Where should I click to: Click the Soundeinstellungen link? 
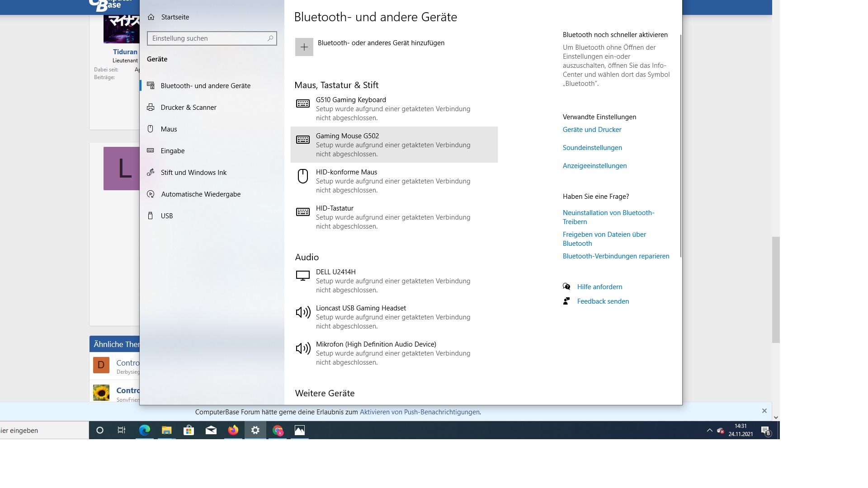coord(592,148)
